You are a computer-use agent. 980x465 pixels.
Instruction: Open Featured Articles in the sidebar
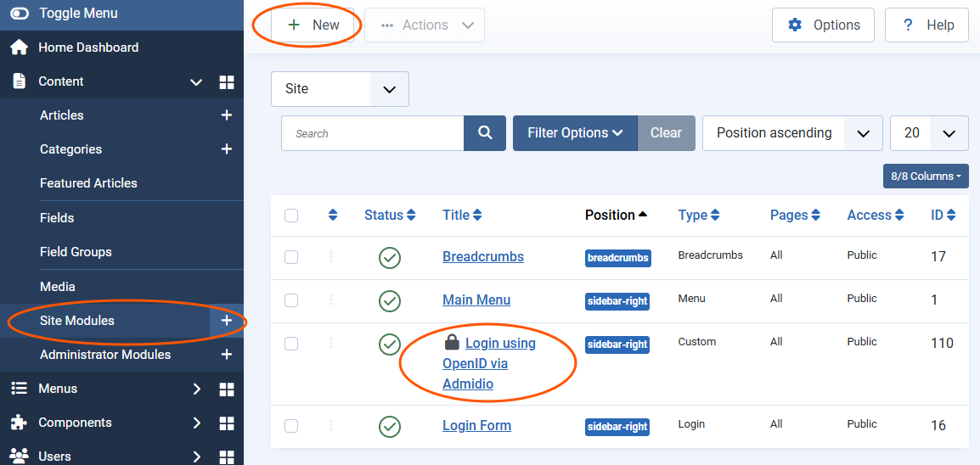click(88, 183)
